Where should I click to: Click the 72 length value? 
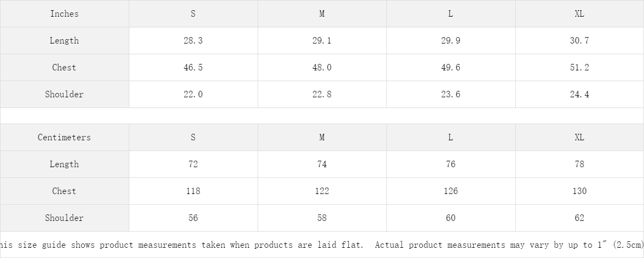(x=193, y=164)
